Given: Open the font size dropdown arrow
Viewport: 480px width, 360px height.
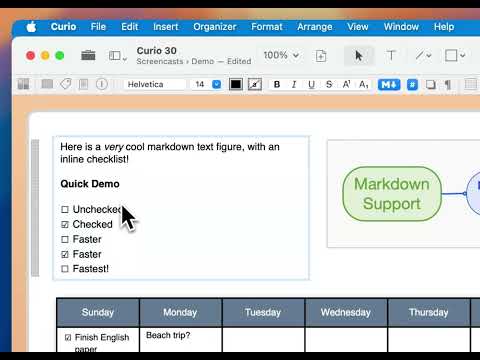Looking at the screenshot, I should [x=217, y=84].
